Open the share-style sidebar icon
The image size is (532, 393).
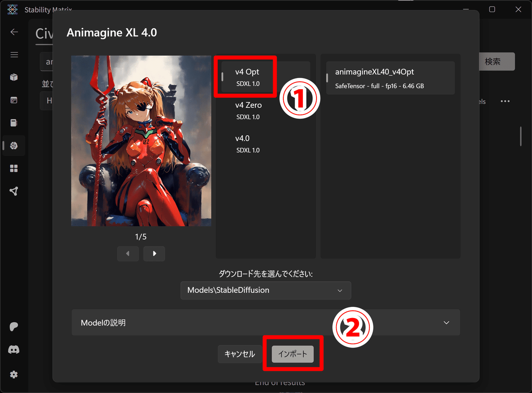14,191
